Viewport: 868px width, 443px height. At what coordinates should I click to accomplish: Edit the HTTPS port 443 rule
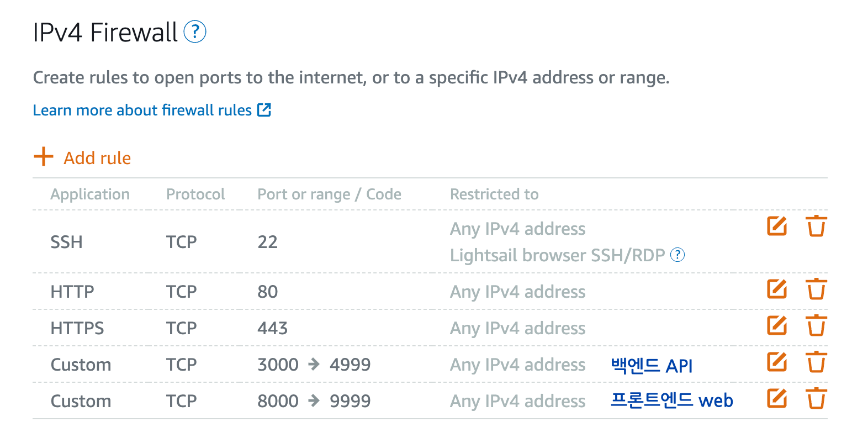777,325
